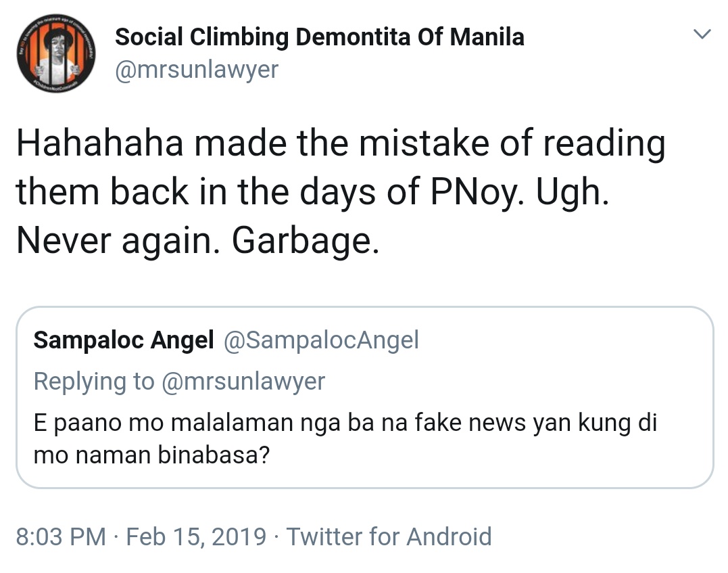Click the Sampaloc Angel author name
The image size is (728, 573).
click(124, 340)
